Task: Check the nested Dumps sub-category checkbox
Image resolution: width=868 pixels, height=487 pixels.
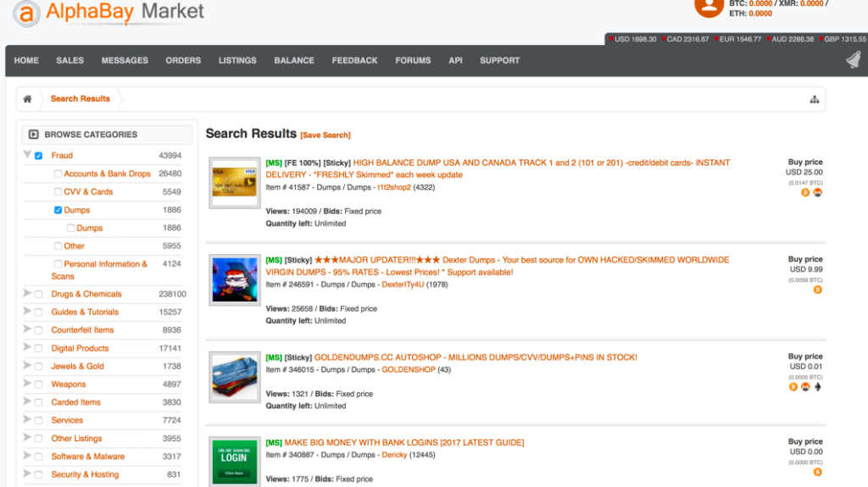Action: pos(70,228)
